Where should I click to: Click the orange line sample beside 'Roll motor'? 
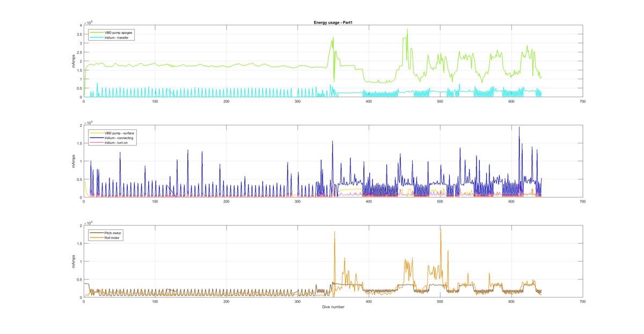[x=96, y=237]
